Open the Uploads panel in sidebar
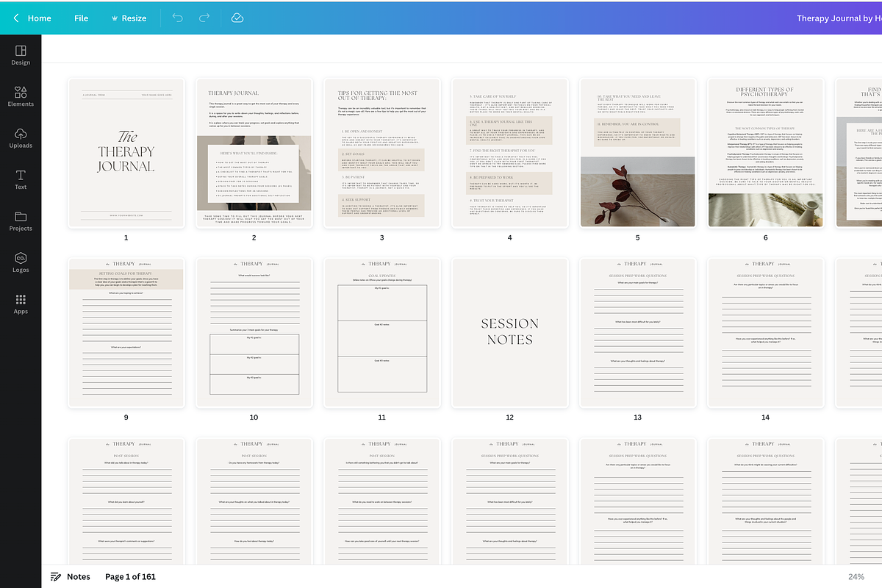This screenshot has width=882, height=588. (x=21, y=137)
